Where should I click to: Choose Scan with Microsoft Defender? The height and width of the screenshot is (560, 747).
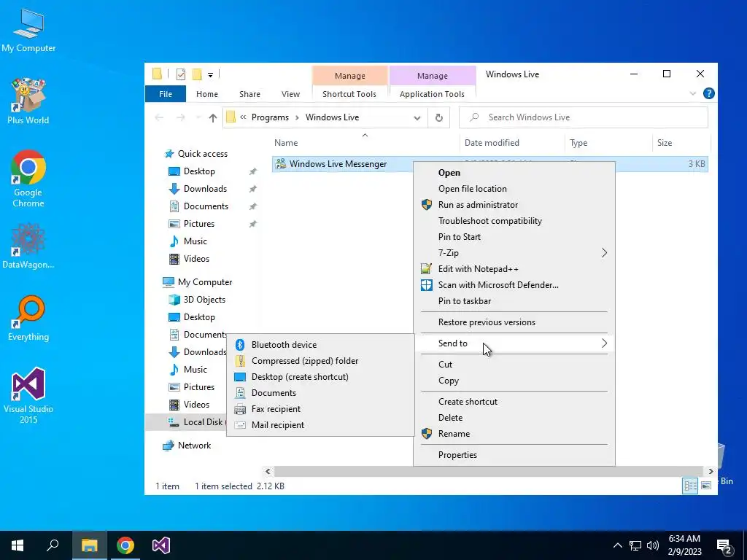(514, 285)
